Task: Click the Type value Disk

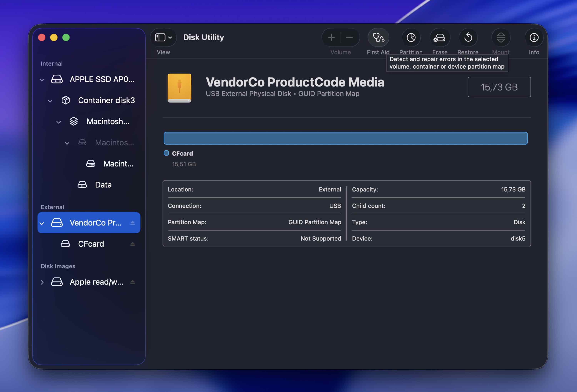Action: (x=519, y=222)
